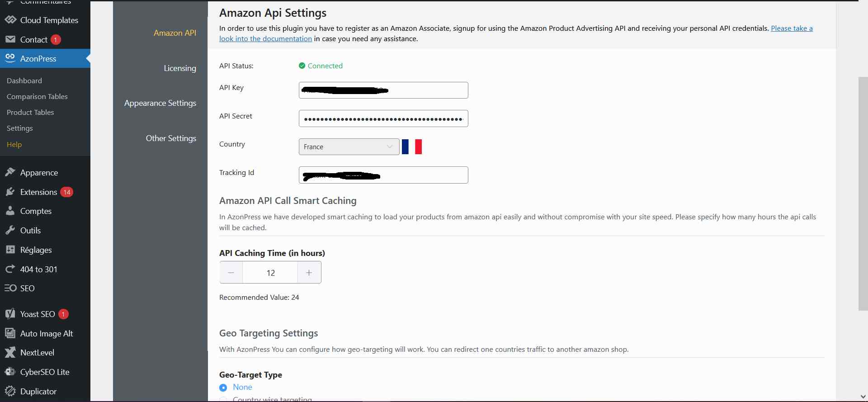Click the Outils wrench icon
The height and width of the screenshot is (402, 868).
[10, 230]
